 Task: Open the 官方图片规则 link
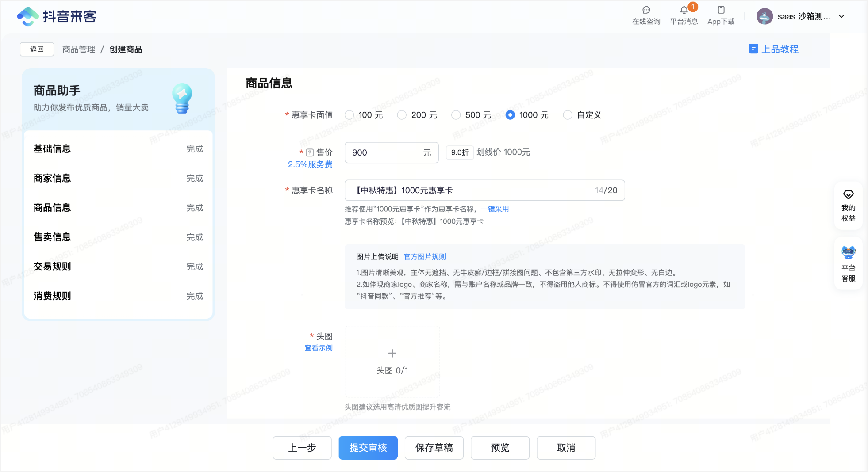(x=424, y=257)
